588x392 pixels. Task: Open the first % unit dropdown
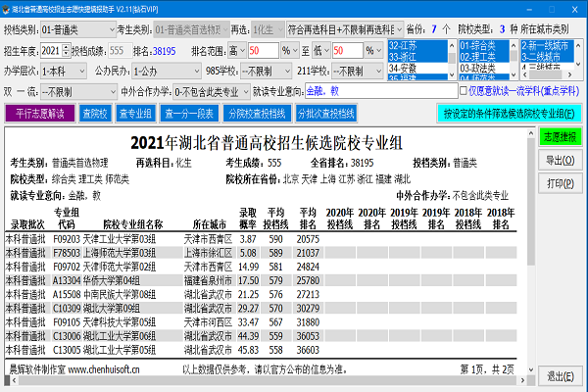tap(290, 51)
